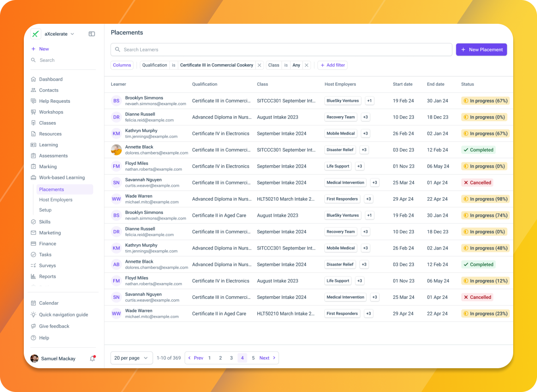537x392 pixels.
Task: Click In progress (23%) status badge
Action: 485,313
